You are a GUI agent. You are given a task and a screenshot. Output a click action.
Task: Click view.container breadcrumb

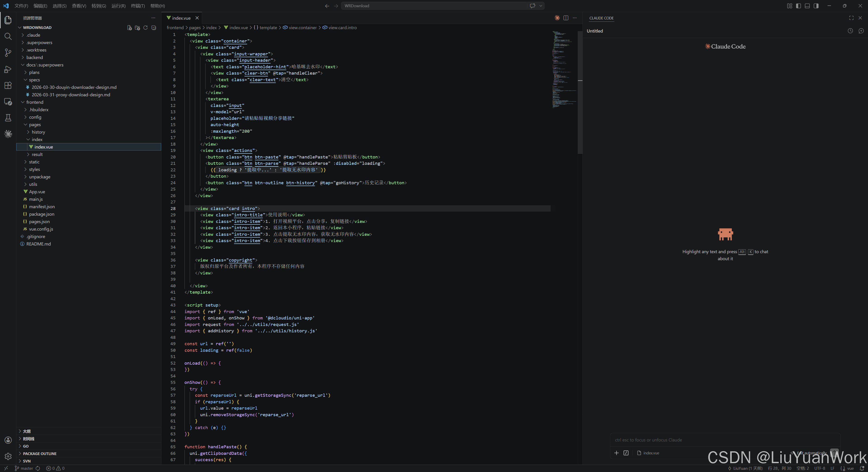[300, 28]
